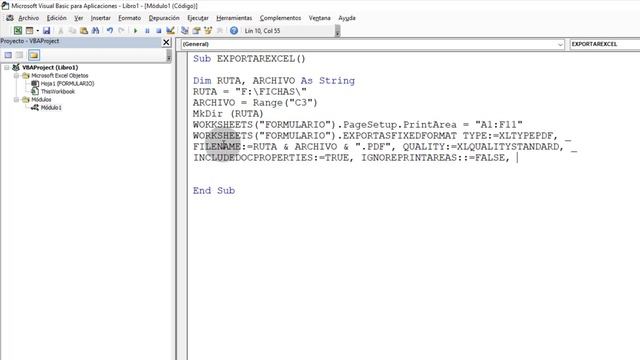Undo the last edit with the Undo icon
The width and height of the screenshot is (640, 360).
click(109, 31)
